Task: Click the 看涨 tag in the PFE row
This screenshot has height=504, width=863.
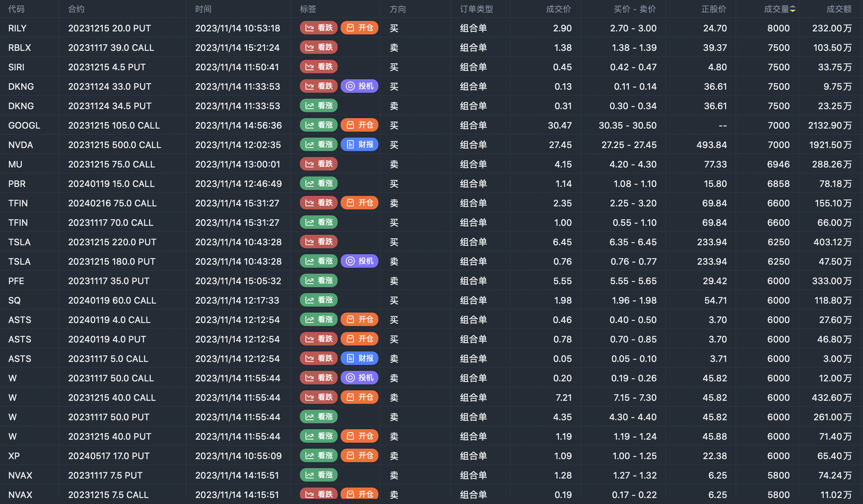Action: (x=319, y=281)
